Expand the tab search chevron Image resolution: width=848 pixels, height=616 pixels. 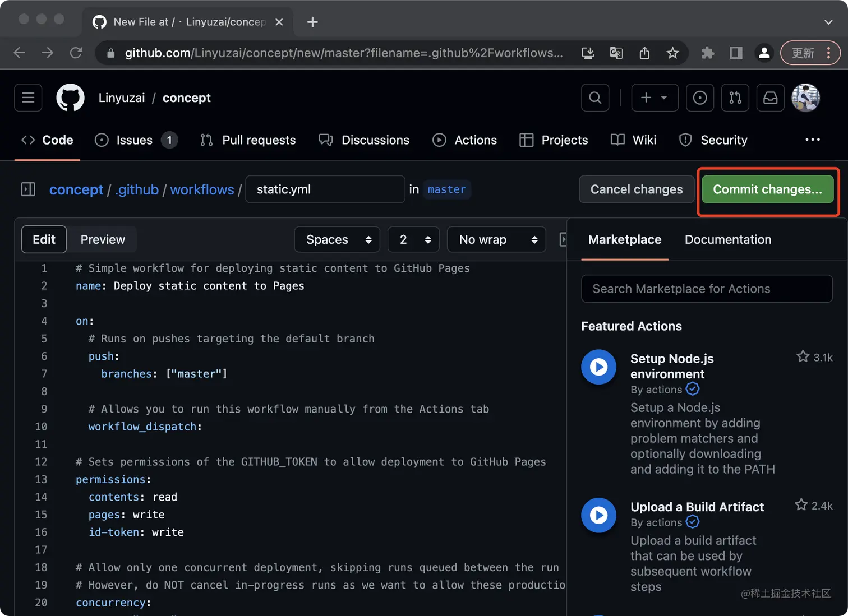point(828,22)
